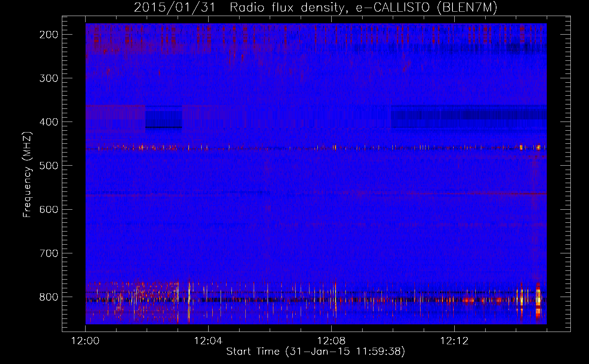Click the 600 frequency tick label
This screenshot has height=364, width=589.
48,209
